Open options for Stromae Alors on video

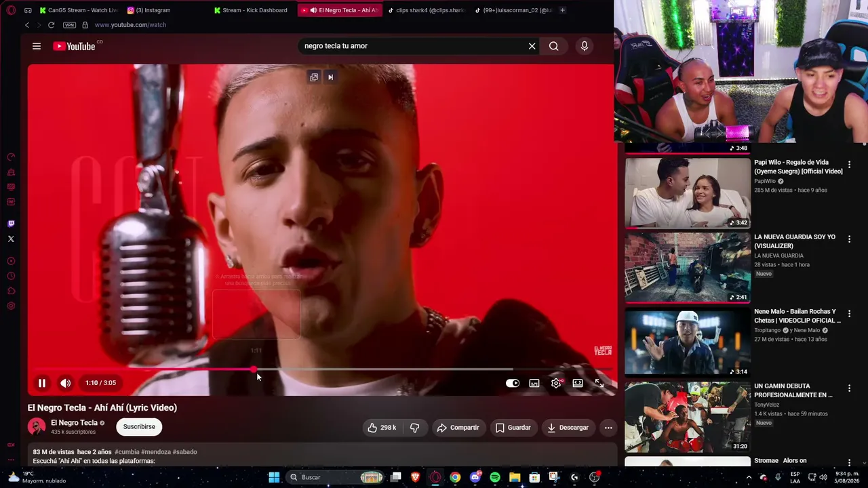pyautogui.click(x=849, y=463)
